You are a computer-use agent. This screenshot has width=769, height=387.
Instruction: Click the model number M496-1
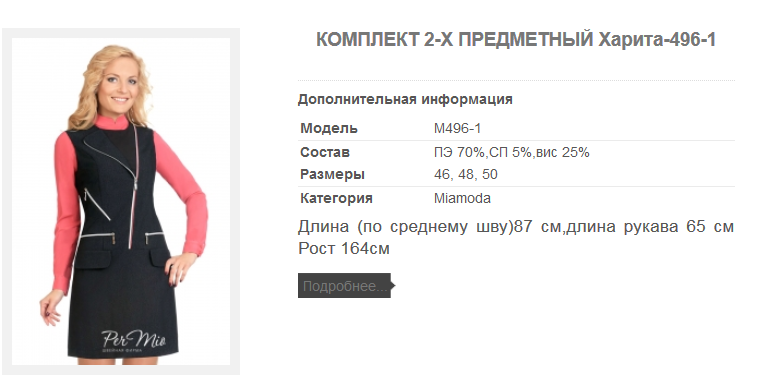coord(457,129)
